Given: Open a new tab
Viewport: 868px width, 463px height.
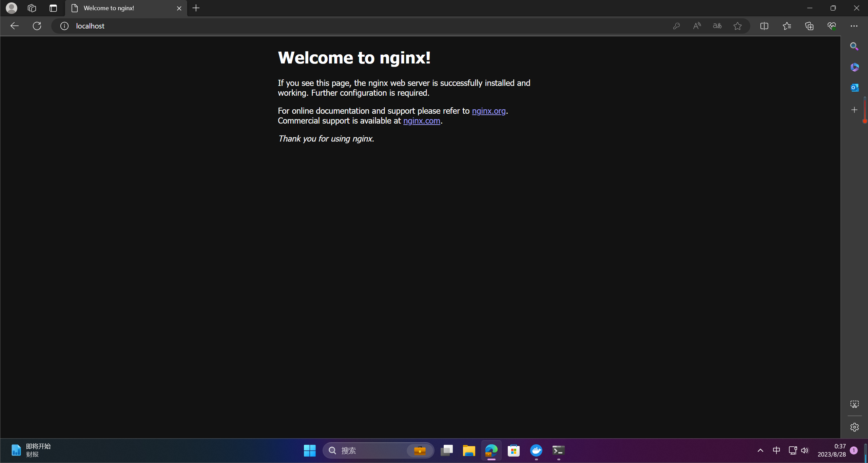Looking at the screenshot, I should [196, 8].
